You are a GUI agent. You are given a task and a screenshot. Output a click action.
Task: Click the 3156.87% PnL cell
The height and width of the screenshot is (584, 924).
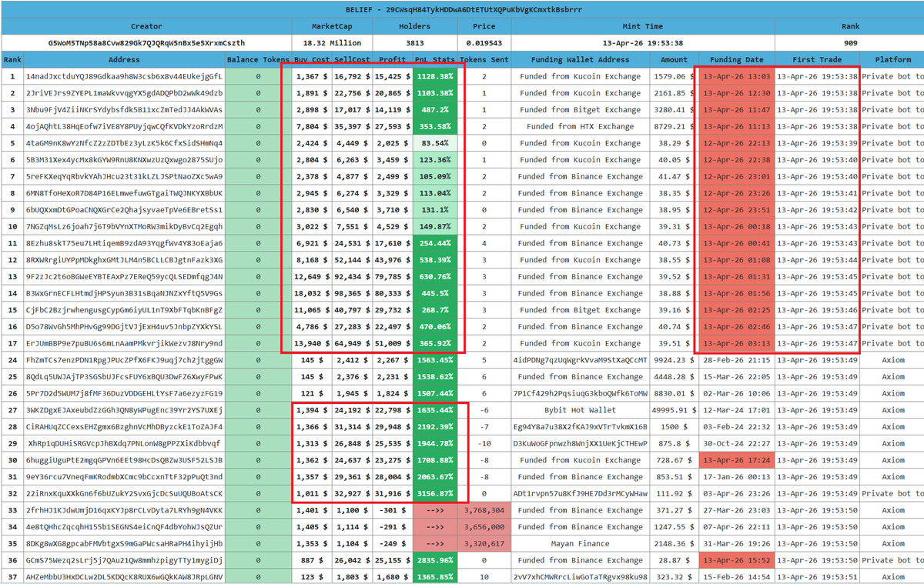(435, 493)
